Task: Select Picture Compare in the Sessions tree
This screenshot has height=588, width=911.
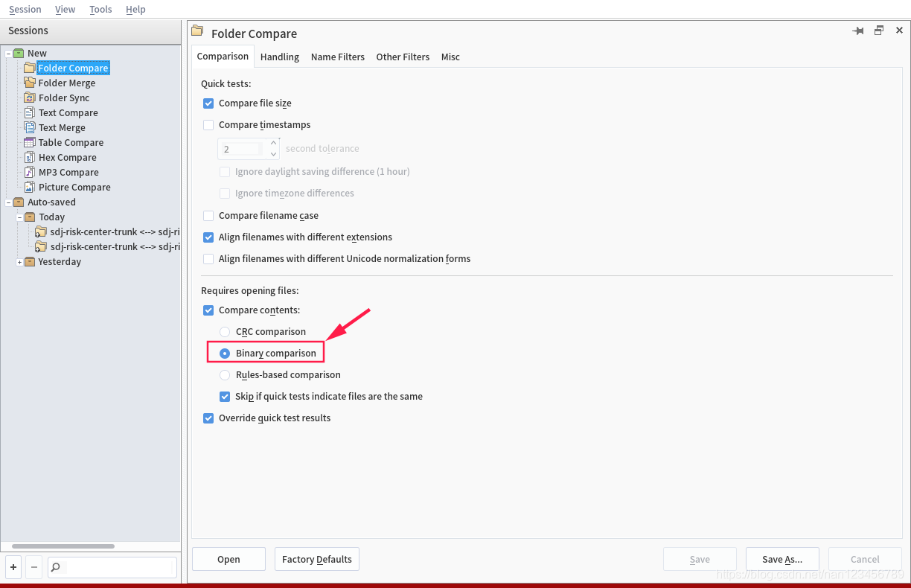Action: [x=74, y=187]
